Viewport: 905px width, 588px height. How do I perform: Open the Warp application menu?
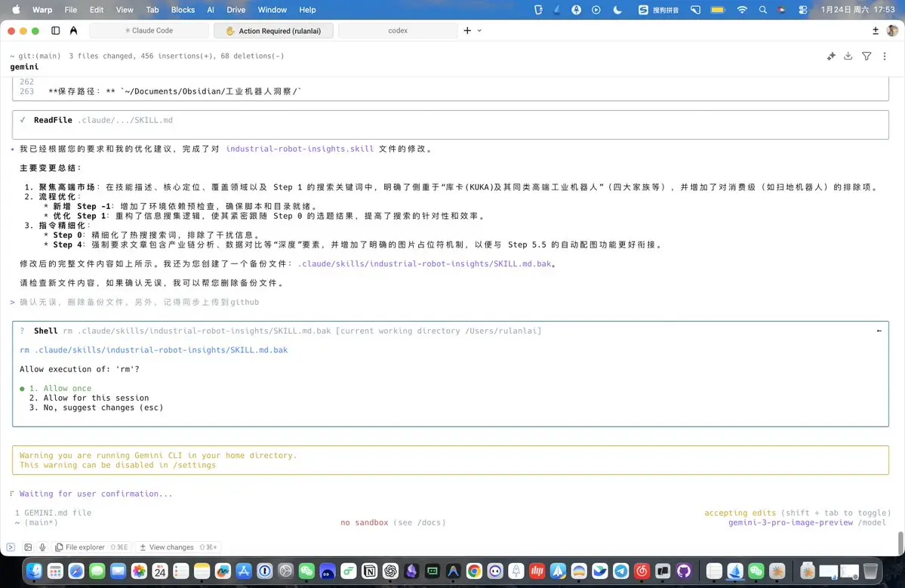click(x=42, y=10)
